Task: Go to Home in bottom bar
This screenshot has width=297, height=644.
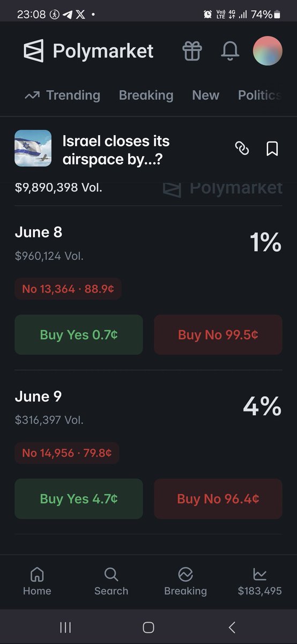Action: [x=37, y=582]
